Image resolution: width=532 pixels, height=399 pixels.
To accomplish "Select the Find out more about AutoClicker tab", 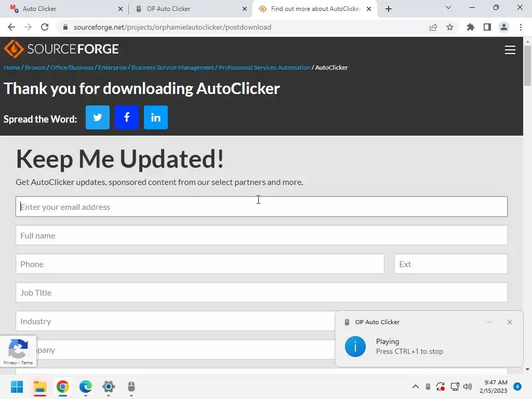I will 315,9.
